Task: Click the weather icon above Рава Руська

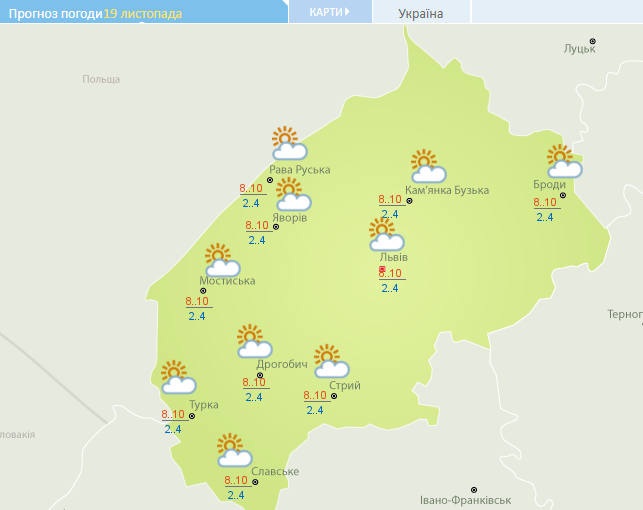Action: [288, 144]
